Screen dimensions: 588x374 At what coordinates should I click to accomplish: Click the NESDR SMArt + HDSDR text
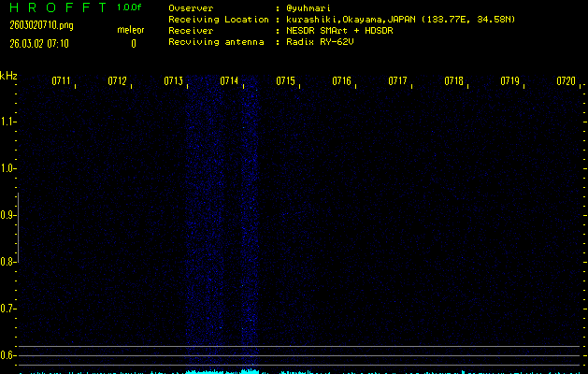click(x=339, y=30)
